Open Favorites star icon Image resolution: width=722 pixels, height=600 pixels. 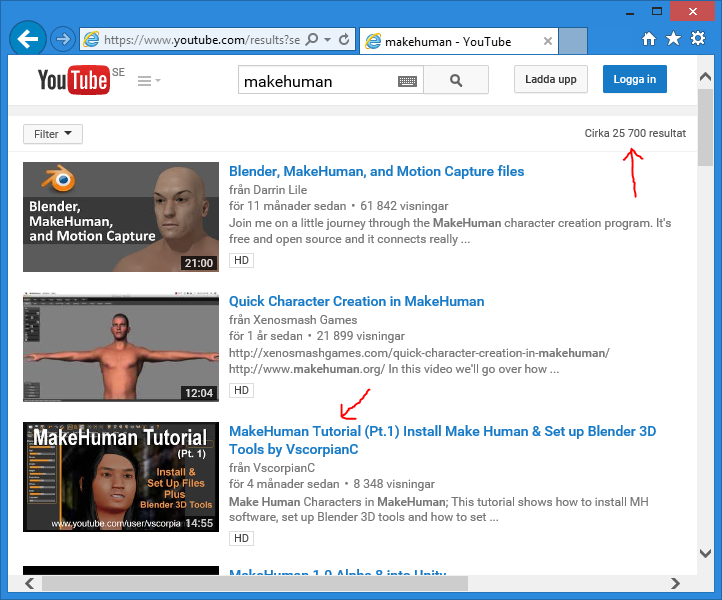673,39
